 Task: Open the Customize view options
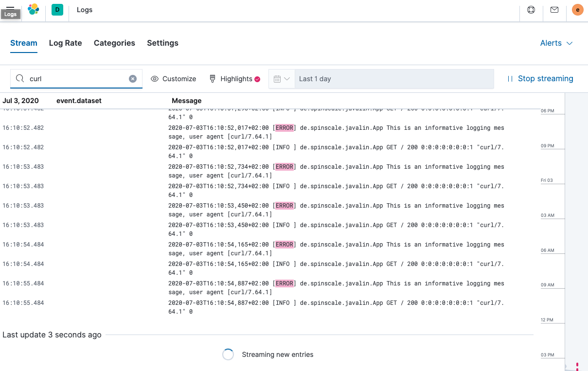[173, 78]
